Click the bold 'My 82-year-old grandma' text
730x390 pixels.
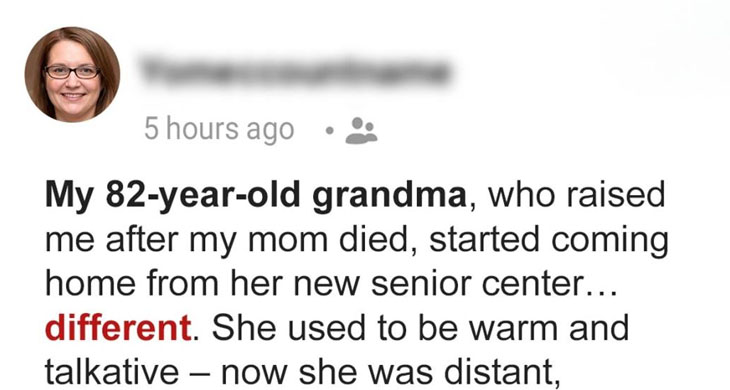click(x=256, y=196)
